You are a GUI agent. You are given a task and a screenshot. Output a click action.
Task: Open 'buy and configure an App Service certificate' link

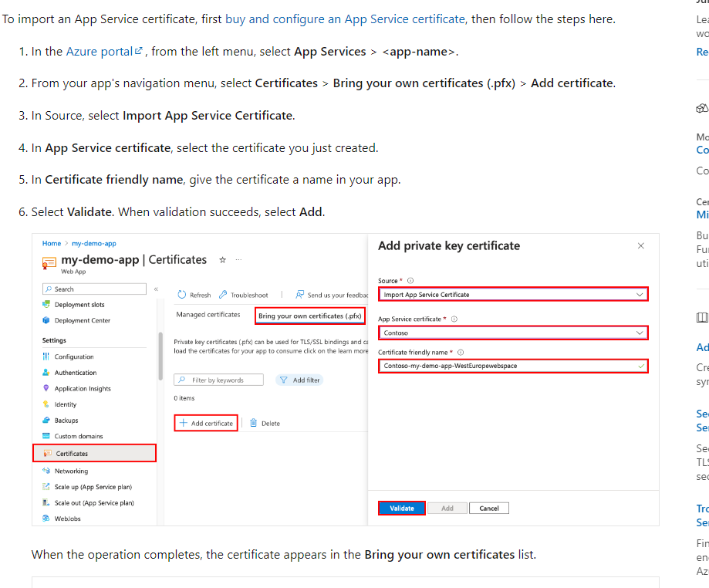tap(345, 19)
